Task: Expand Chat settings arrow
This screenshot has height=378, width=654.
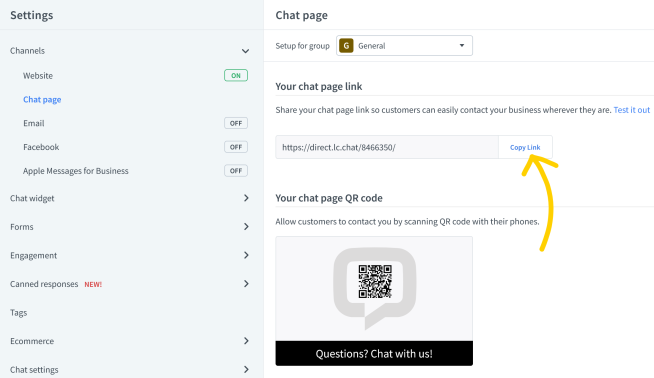Action: click(x=246, y=369)
